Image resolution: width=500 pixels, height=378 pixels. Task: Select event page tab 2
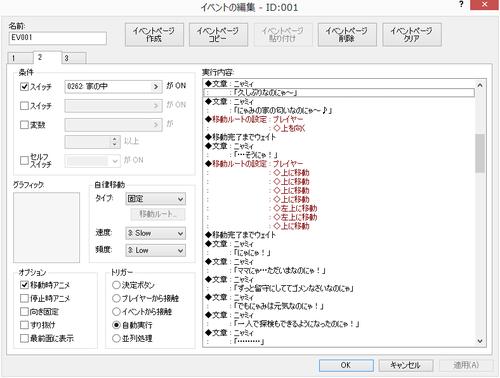pos(47,57)
